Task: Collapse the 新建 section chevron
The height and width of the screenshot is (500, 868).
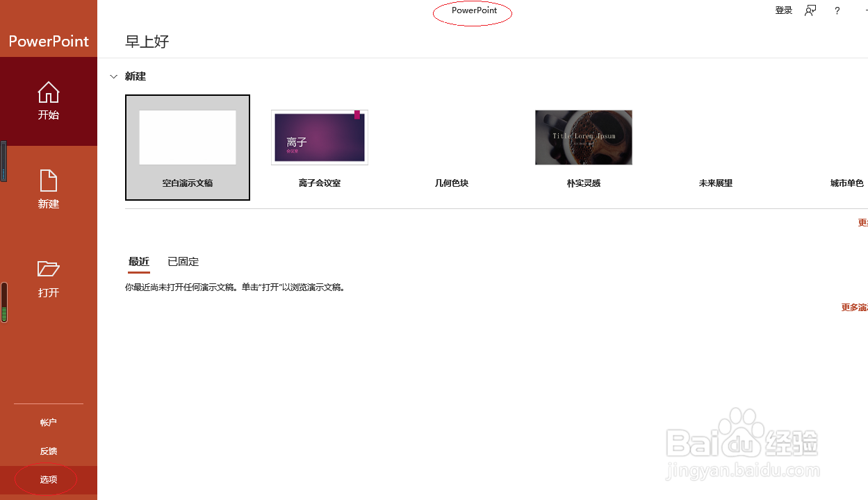Action: tap(114, 76)
